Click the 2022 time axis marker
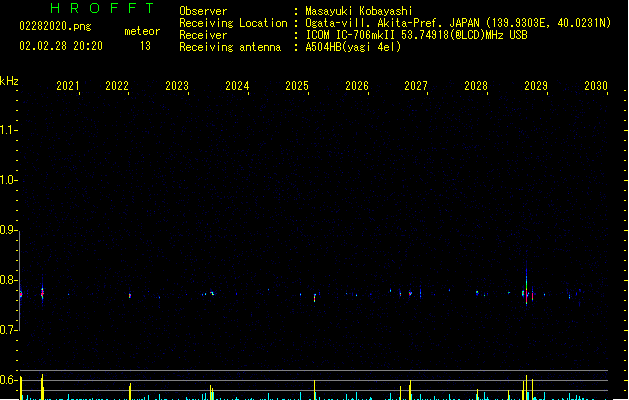This screenshot has width=629, height=400. tap(117, 86)
